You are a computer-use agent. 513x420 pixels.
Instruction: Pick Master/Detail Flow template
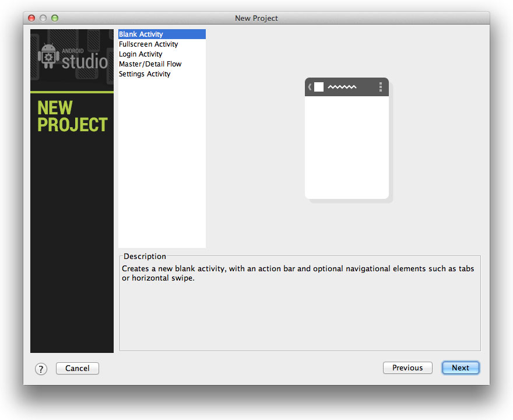point(162,64)
